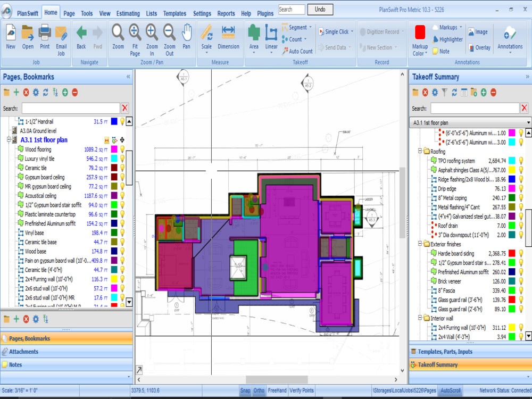Open the Templates ribbon tab

tap(174, 14)
